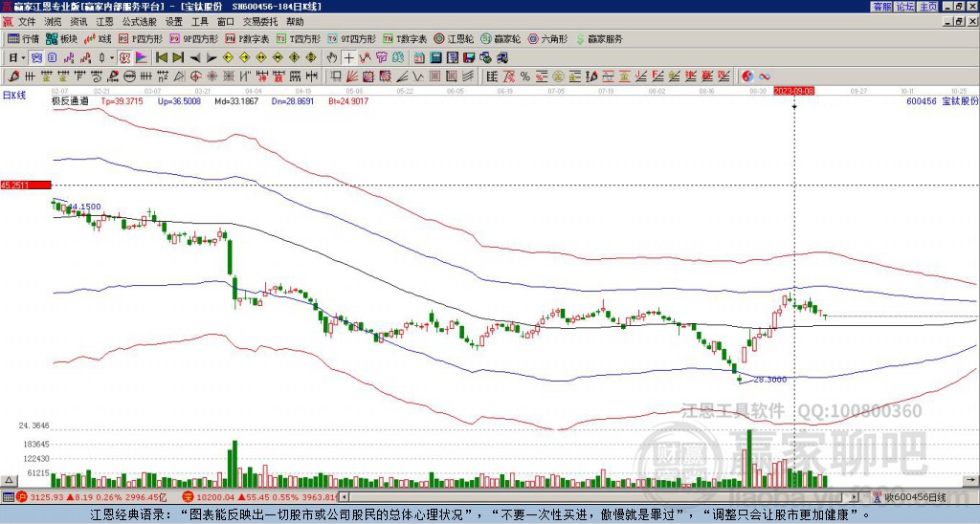Screen dimensions: 980x524
Task: Click yellow diamond up-down arrow icon
Action: 295,58
